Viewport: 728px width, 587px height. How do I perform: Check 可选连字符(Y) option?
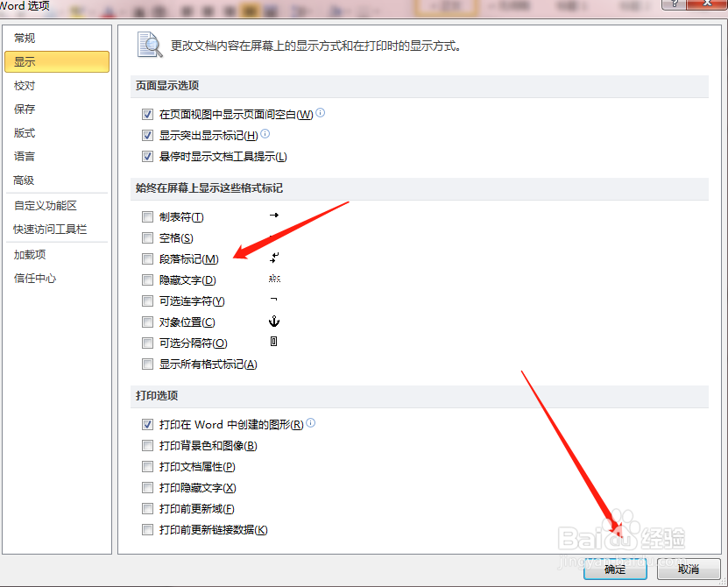point(147,301)
